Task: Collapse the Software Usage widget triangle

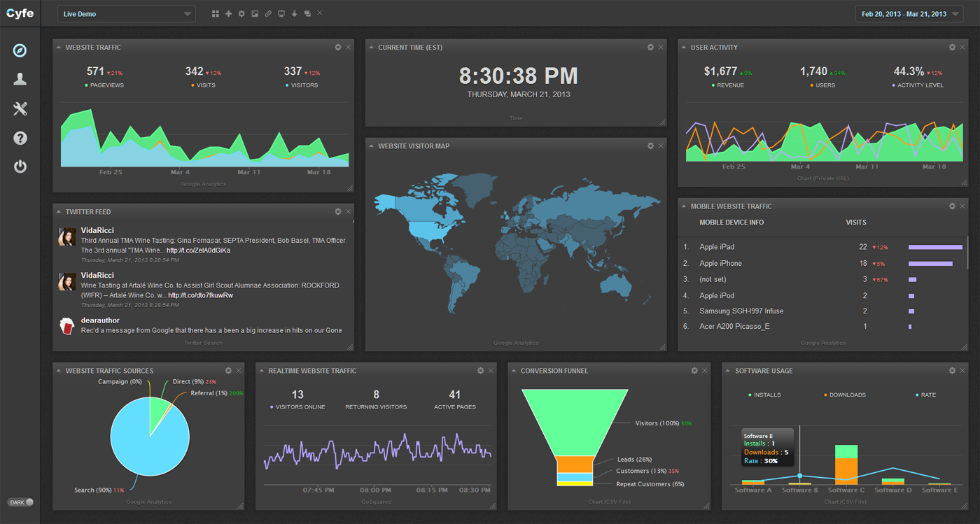Action: tap(728, 371)
